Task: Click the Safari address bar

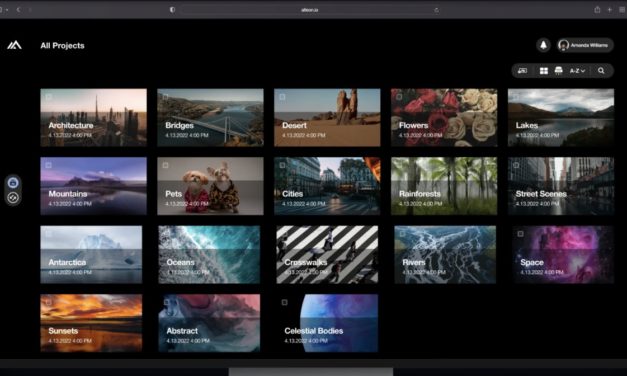Action: coord(310,10)
